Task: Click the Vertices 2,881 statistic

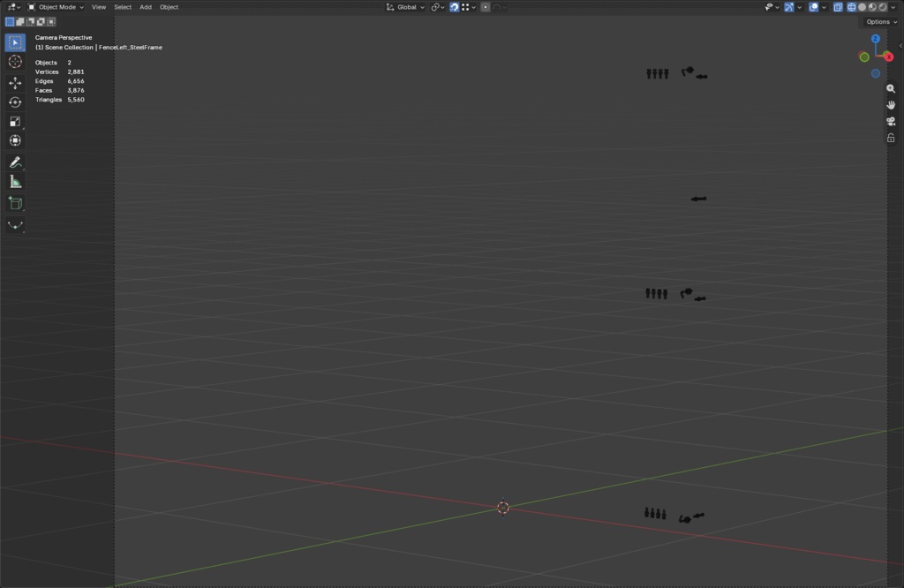Action: 59,72
